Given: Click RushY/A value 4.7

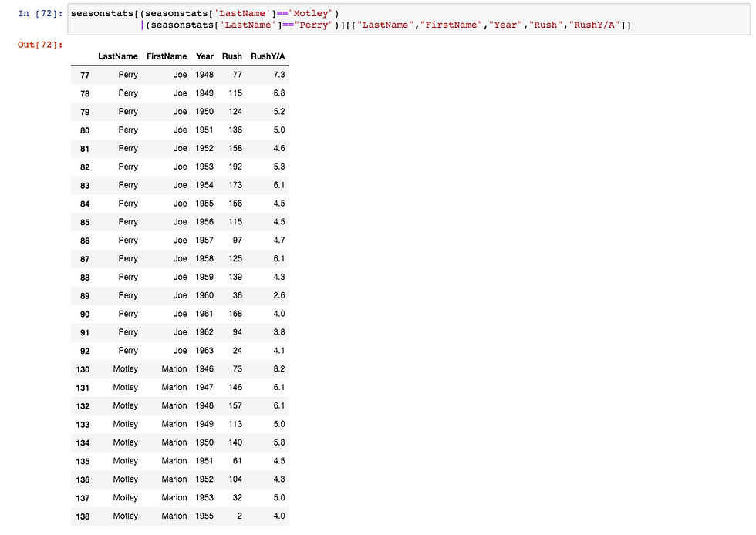Looking at the screenshot, I should tap(279, 240).
